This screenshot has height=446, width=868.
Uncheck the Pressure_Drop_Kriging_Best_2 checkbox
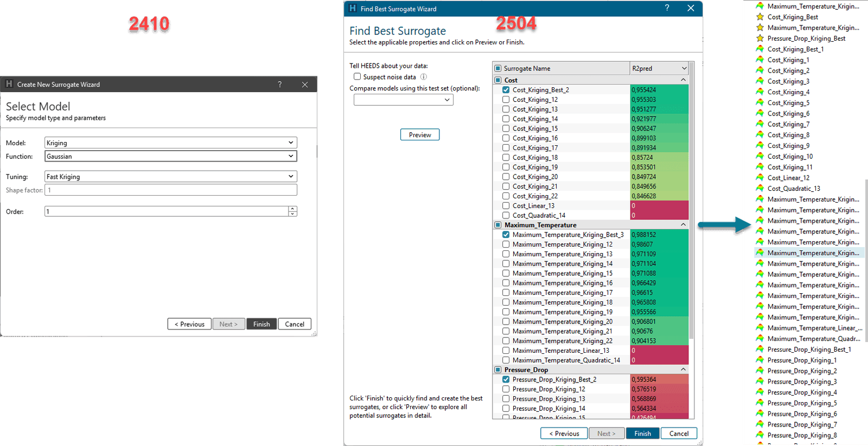(x=506, y=379)
